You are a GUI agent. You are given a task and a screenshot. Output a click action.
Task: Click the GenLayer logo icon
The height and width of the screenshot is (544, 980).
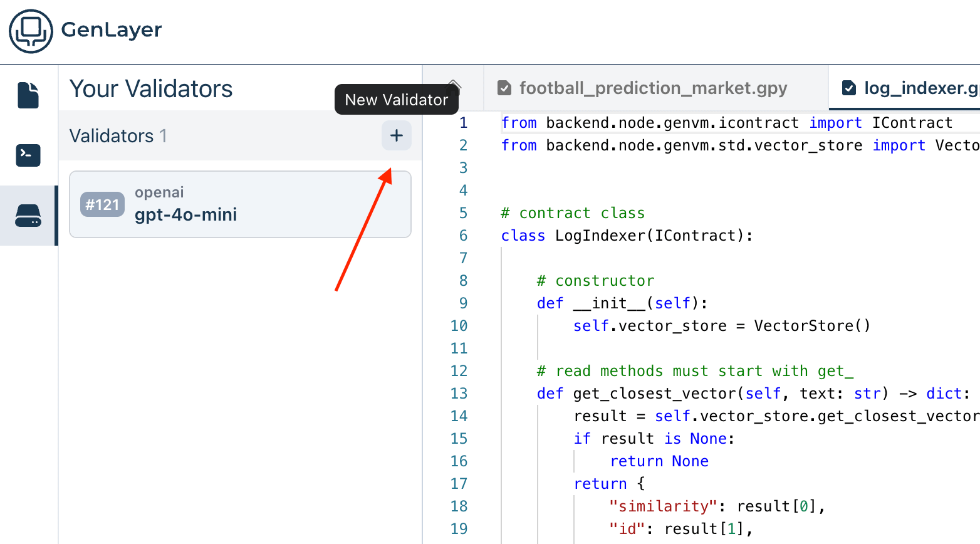31,31
